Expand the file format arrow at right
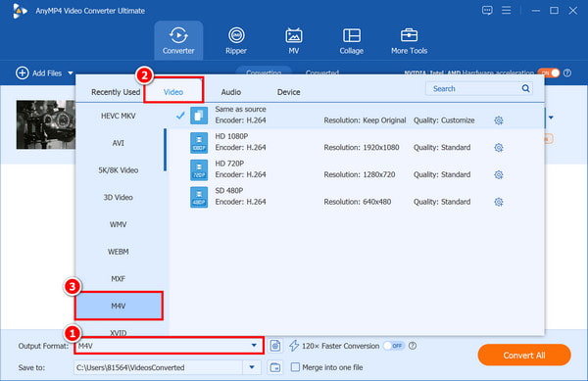This screenshot has width=588, height=381. [x=551, y=118]
